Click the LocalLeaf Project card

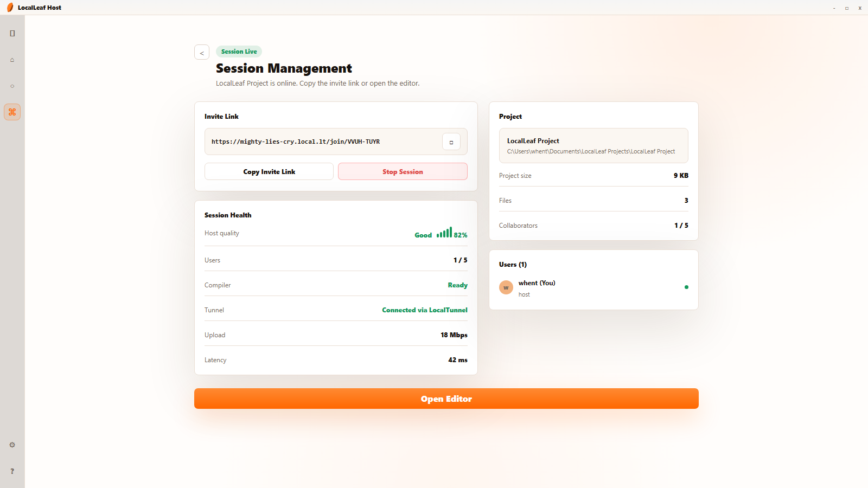[593, 146]
